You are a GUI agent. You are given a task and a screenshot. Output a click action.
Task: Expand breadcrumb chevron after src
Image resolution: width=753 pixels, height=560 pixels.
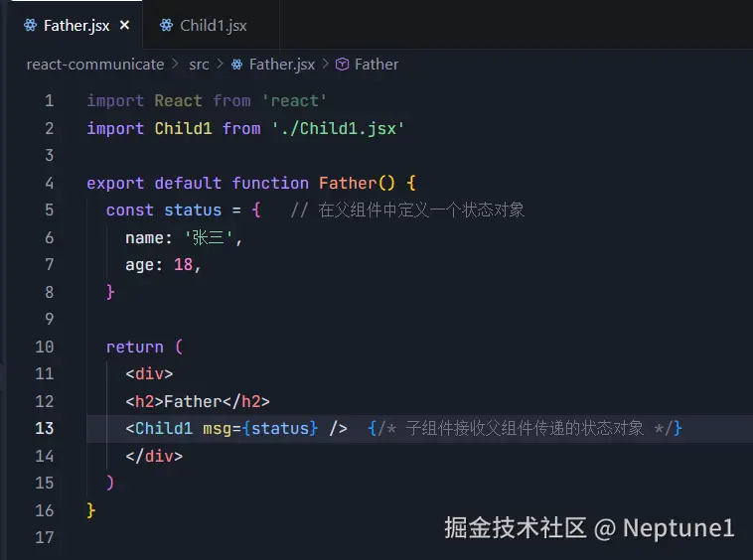point(221,64)
